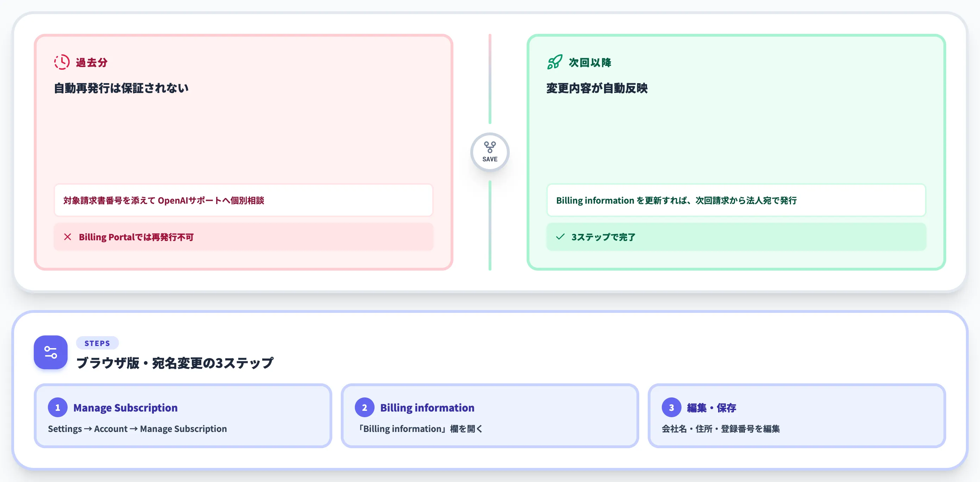Screen dimensions: 980x482
Task: Click the STEPS pill label
Action: 98,343
